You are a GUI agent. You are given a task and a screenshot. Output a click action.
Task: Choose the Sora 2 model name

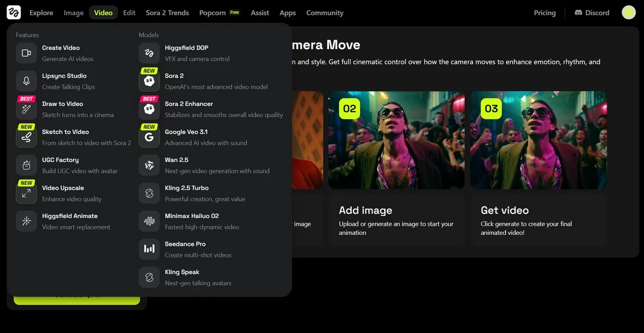[174, 76]
